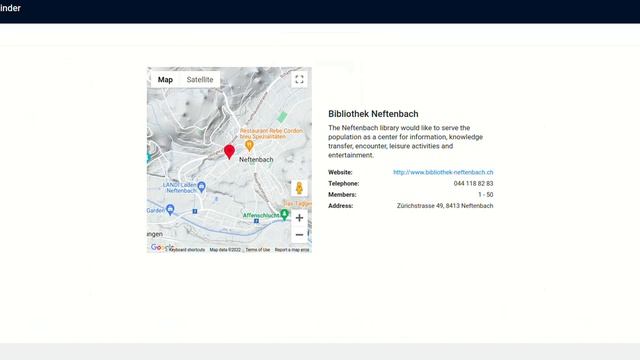This screenshot has width=640, height=360.
Task: Click the Bibliothek Neftenbach heading
Action: [x=373, y=114]
